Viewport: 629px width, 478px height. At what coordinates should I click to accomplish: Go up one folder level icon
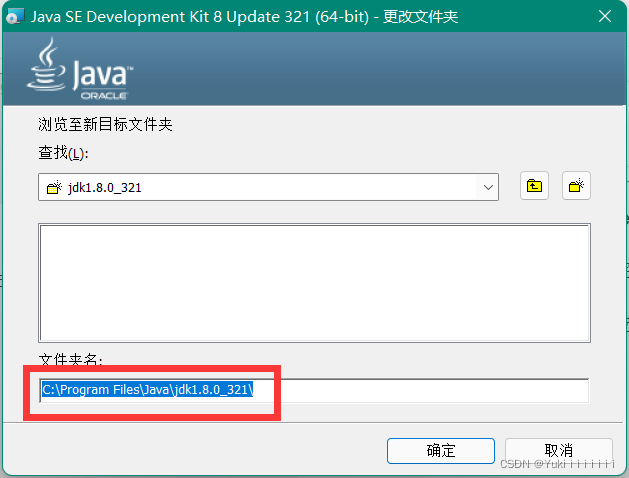click(534, 186)
